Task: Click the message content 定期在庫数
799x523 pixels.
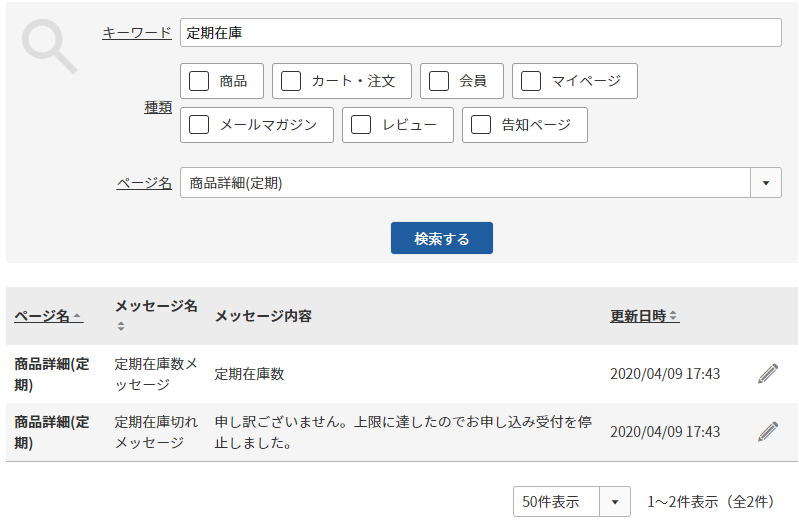Action: point(249,374)
